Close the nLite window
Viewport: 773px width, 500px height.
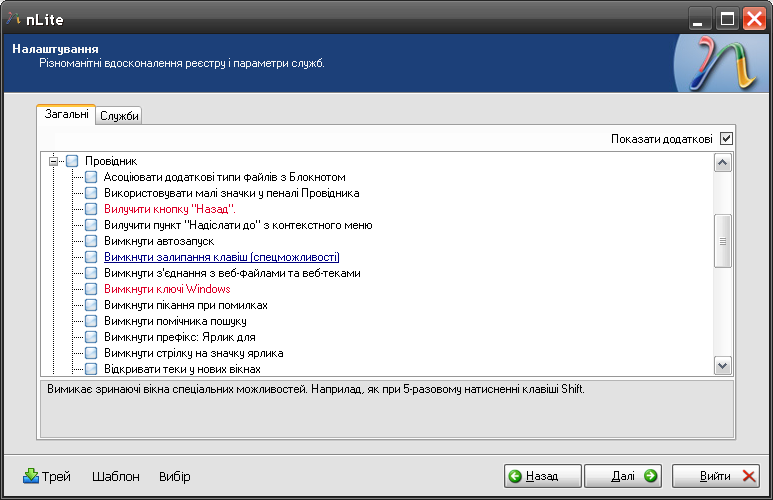click(x=754, y=19)
